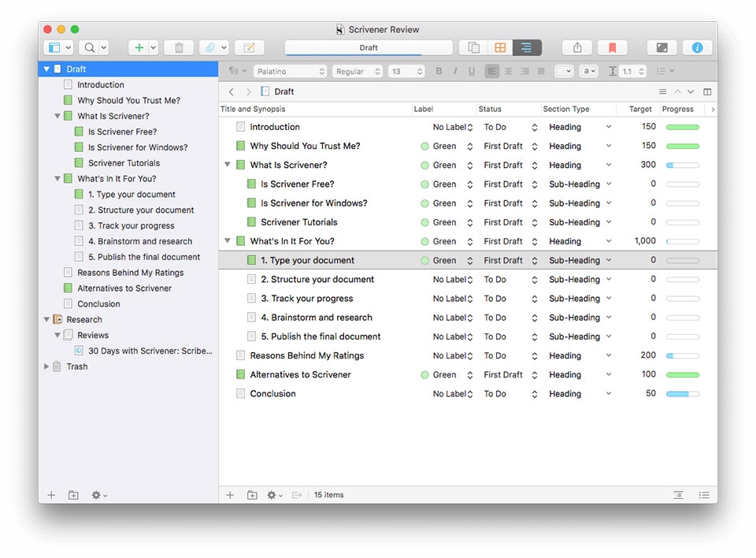This screenshot has height=558, width=756.
Task: Switch to Corkboard view mode
Action: (501, 47)
